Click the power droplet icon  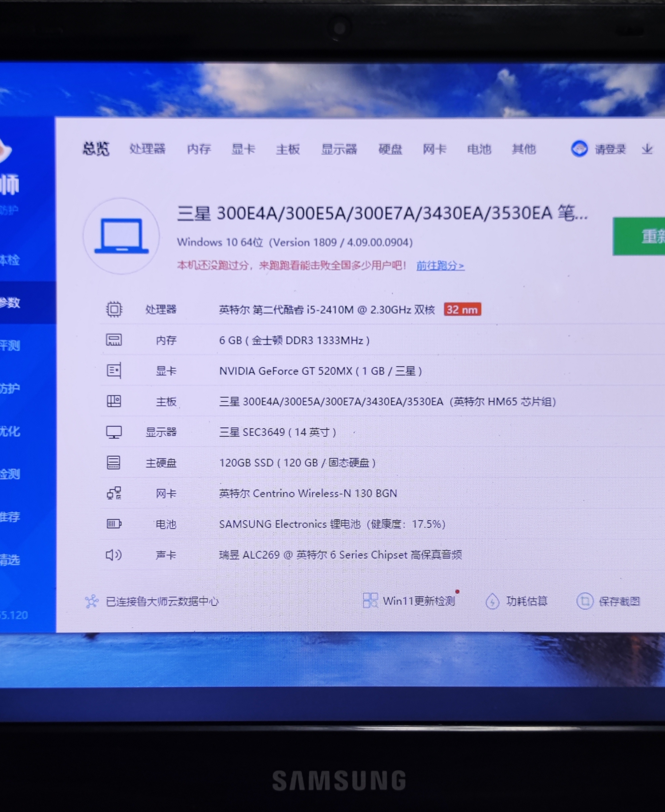tap(492, 601)
